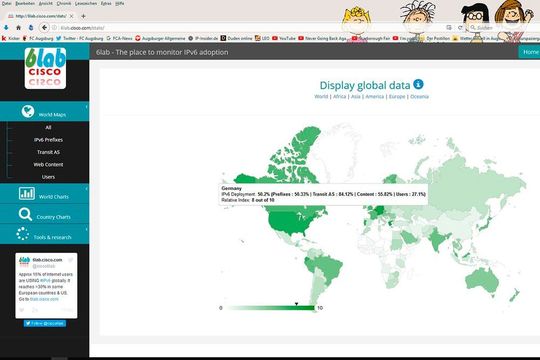Click Australia on the map
This screenshot has height=360, width=540.
[x=482, y=281]
